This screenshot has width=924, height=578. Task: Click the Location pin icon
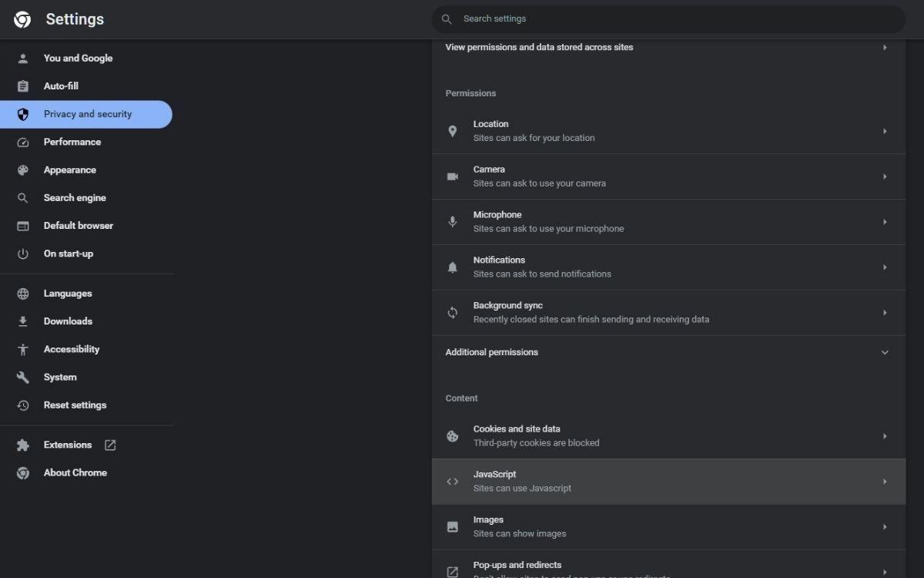point(453,131)
